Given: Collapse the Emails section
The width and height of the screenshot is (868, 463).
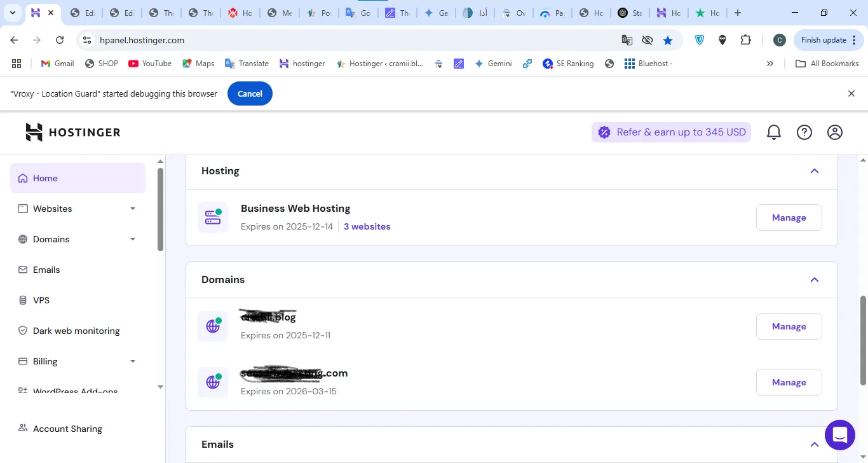Looking at the screenshot, I should (814, 445).
